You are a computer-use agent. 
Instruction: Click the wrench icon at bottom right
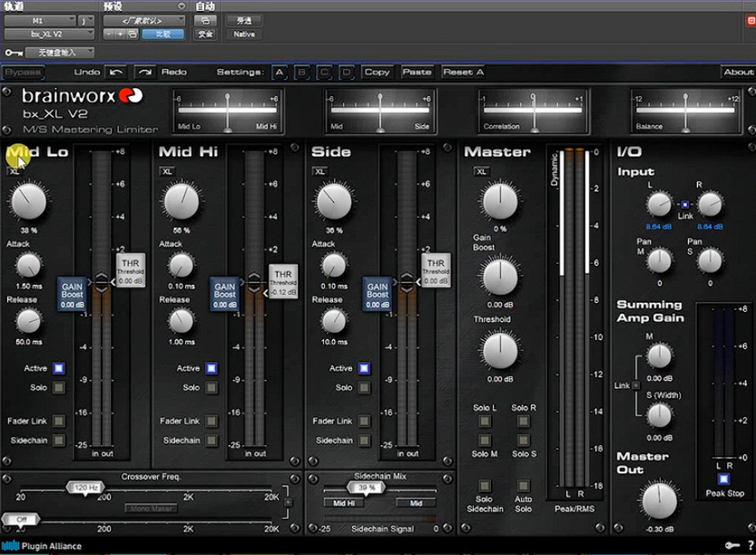tap(731, 545)
